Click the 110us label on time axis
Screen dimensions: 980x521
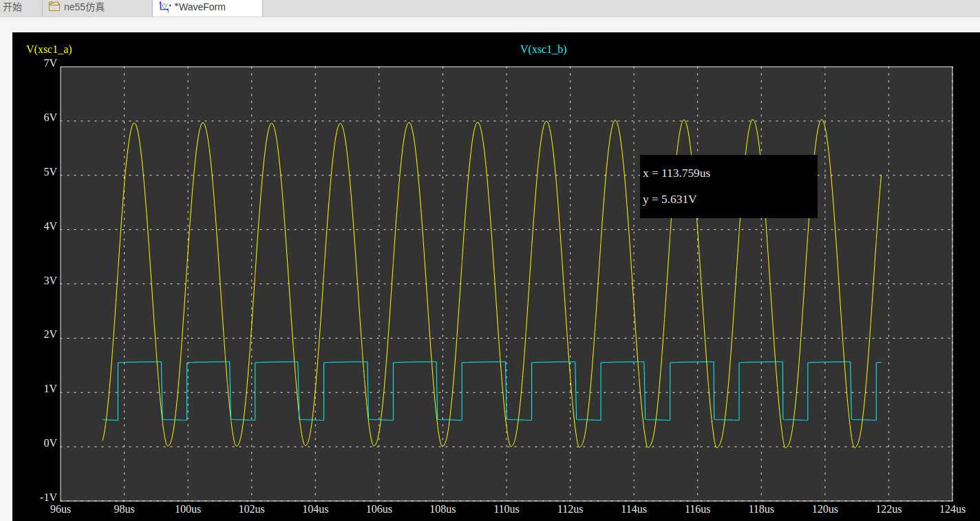[x=507, y=509]
